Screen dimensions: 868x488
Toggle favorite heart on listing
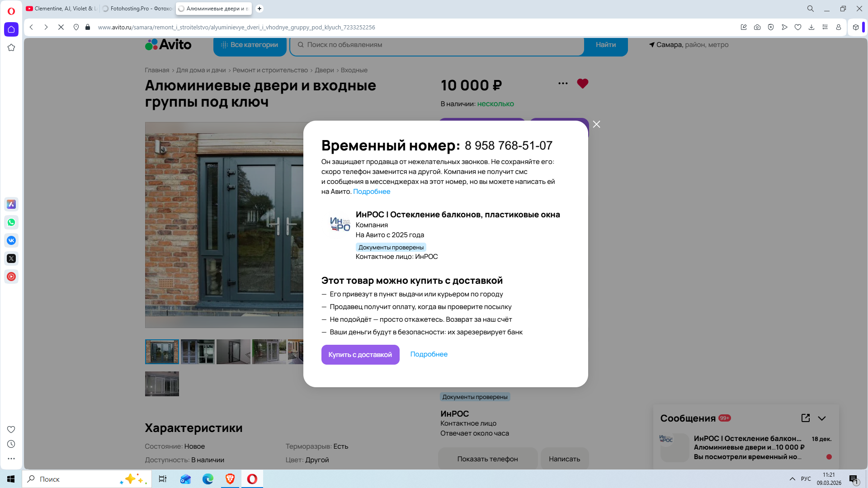point(583,84)
